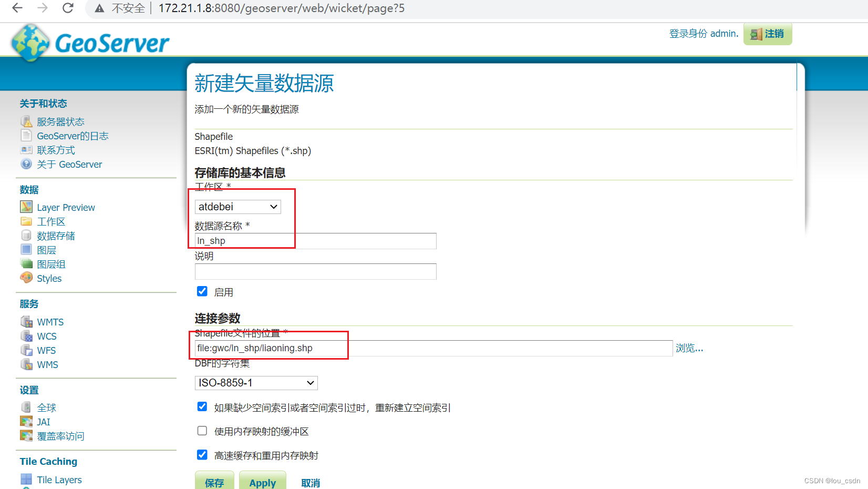Click the Tile Layers icon

26,479
